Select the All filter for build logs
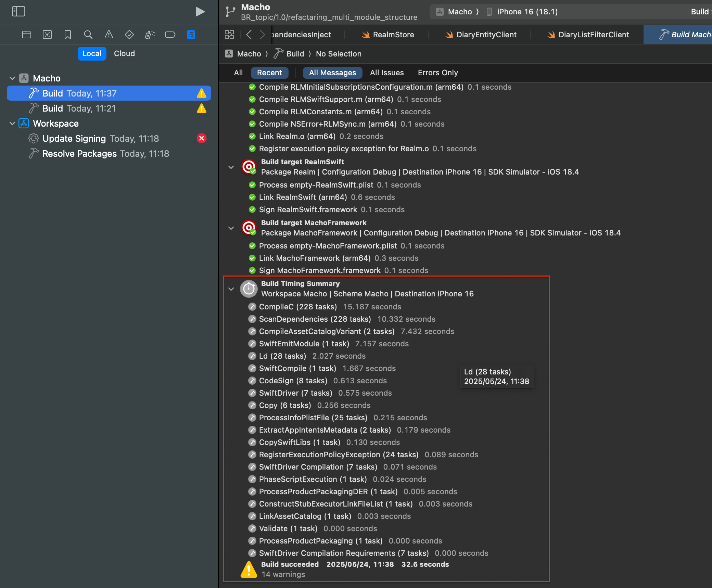 click(x=238, y=73)
